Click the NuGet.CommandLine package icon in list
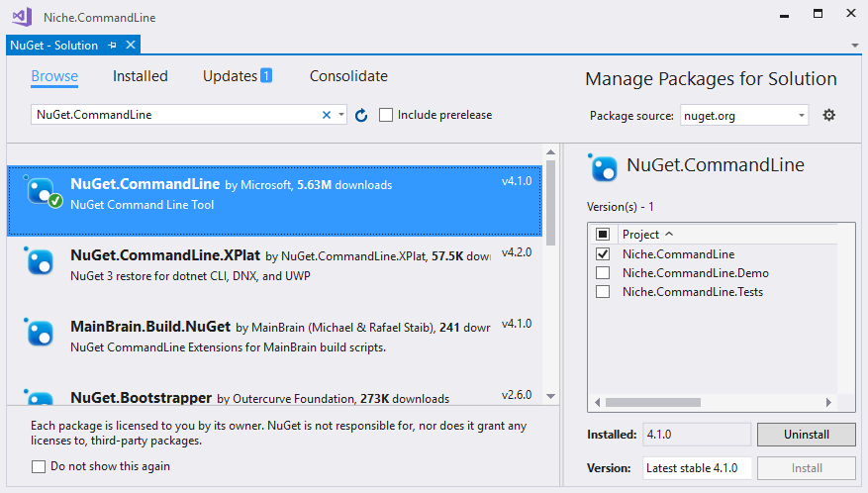This screenshot has height=493, width=868. [x=43, y=192]
